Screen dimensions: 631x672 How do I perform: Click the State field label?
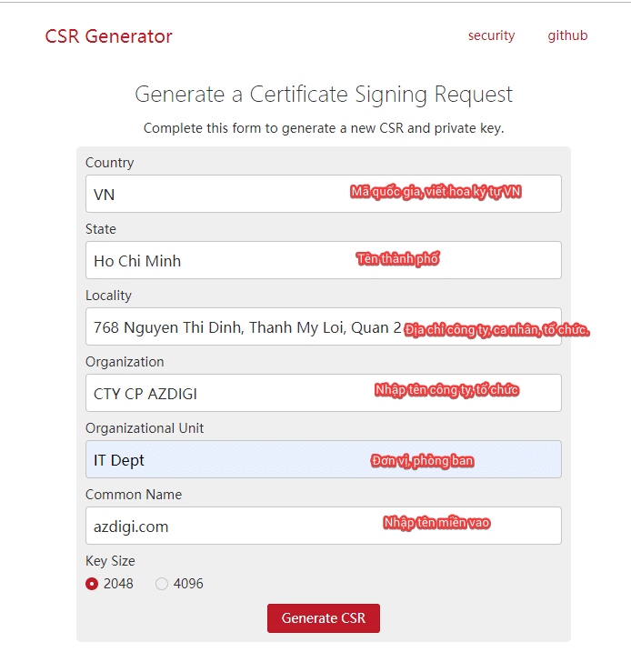point(101,229)
